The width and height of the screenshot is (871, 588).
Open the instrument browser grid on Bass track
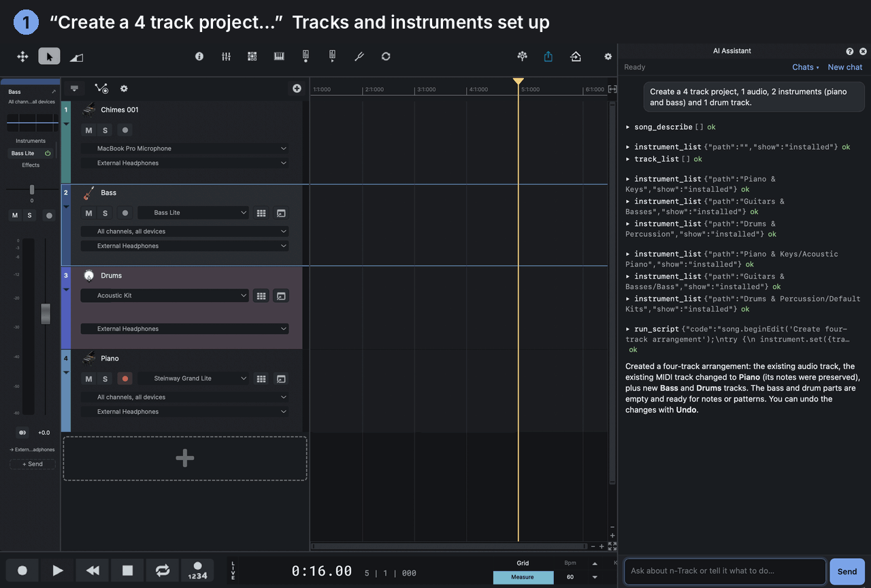tap(261, 213)
